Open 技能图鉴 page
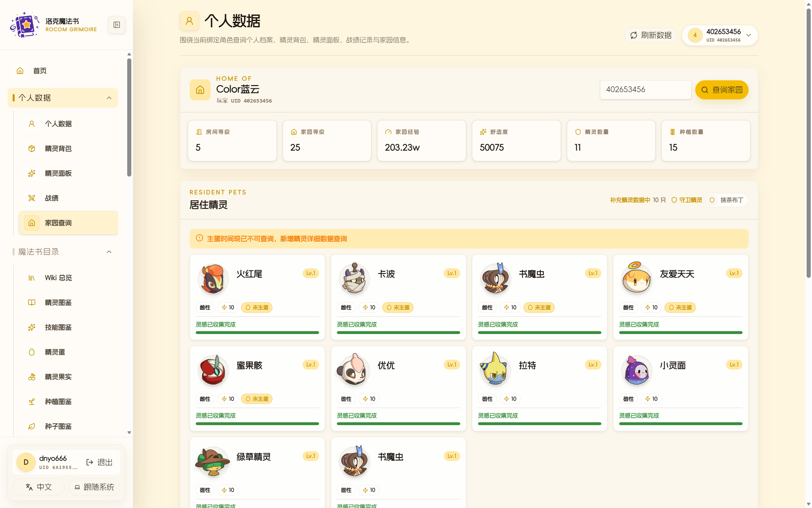Screen dimensions: 812x508 [x=69, y=327]
